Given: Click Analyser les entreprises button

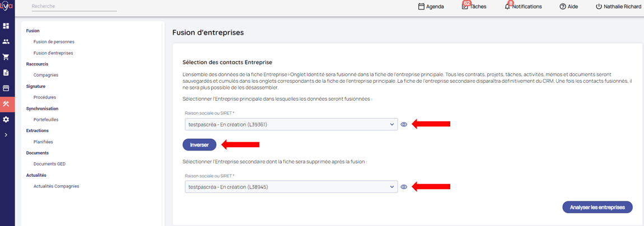Looking at the screenshot, I should (x=597, y=207).
